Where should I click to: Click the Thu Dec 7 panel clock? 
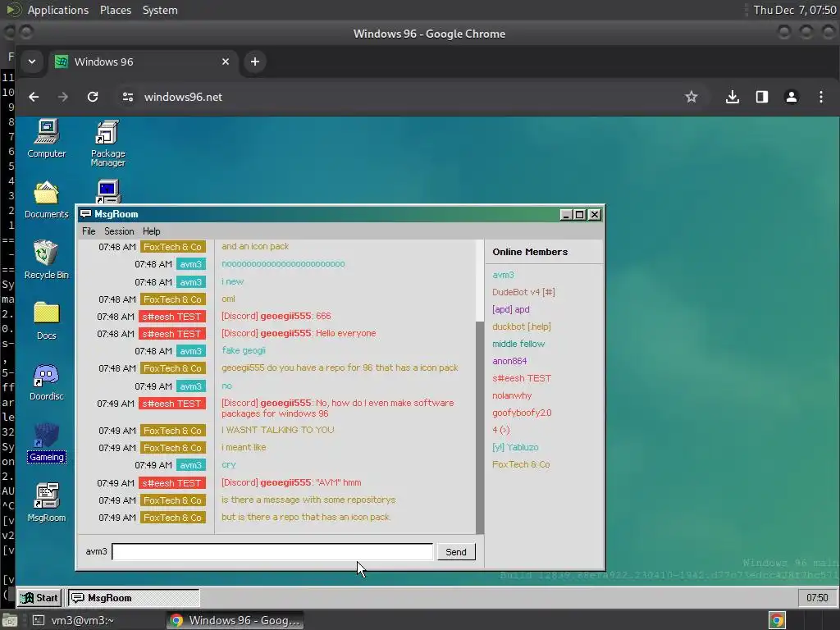pyautogui.click(x=794, y=10)
